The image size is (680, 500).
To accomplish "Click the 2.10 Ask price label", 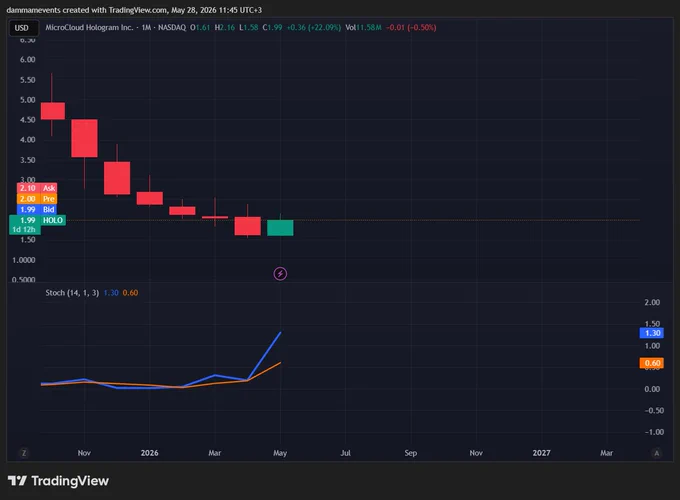I will tap(37, 188).
